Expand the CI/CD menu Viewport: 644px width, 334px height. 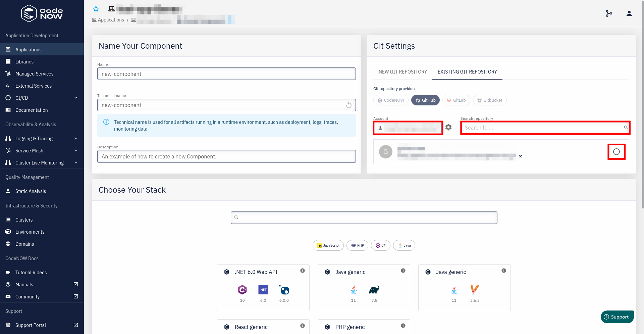coord(42,98)
